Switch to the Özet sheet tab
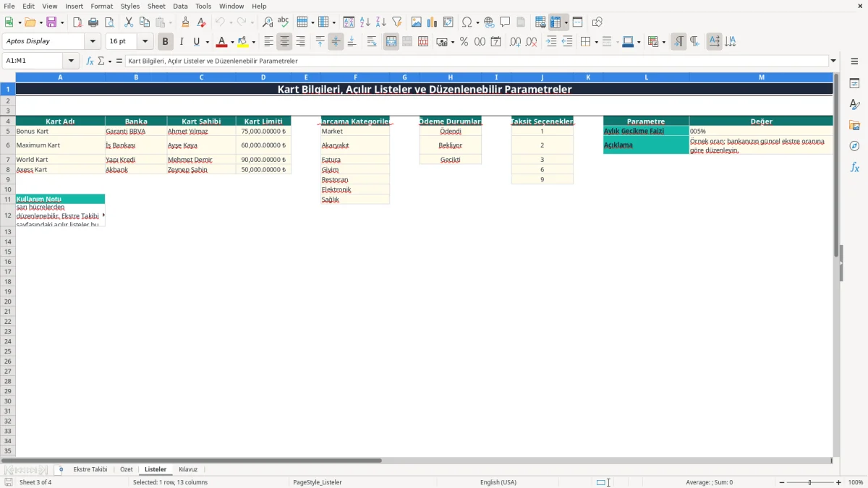This screenshot has width=868, height=488. tap(127, 469)
